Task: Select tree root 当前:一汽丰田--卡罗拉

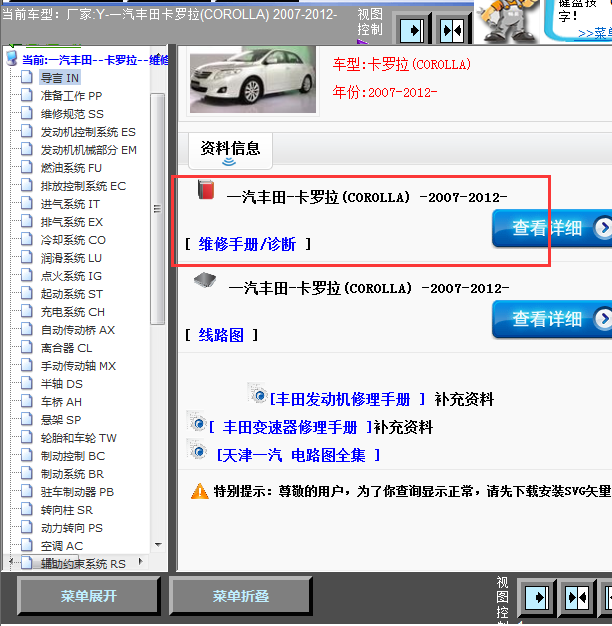Action: [x=95, y=60]
